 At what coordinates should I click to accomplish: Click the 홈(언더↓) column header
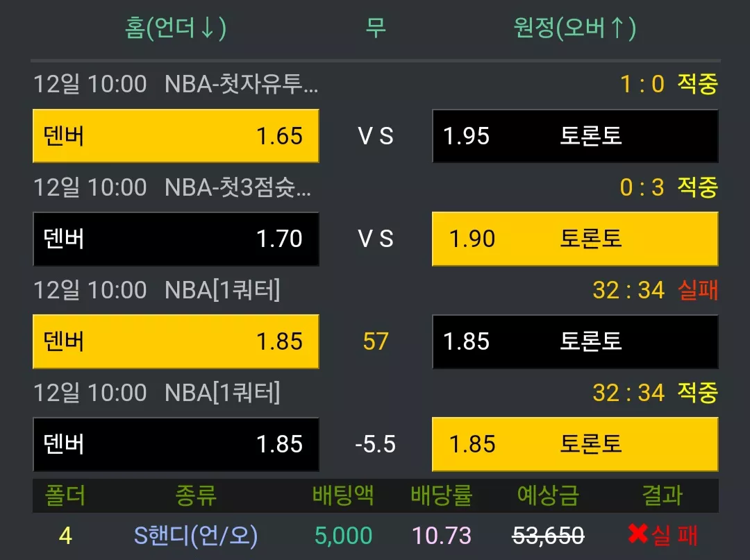tap(176, 28)
